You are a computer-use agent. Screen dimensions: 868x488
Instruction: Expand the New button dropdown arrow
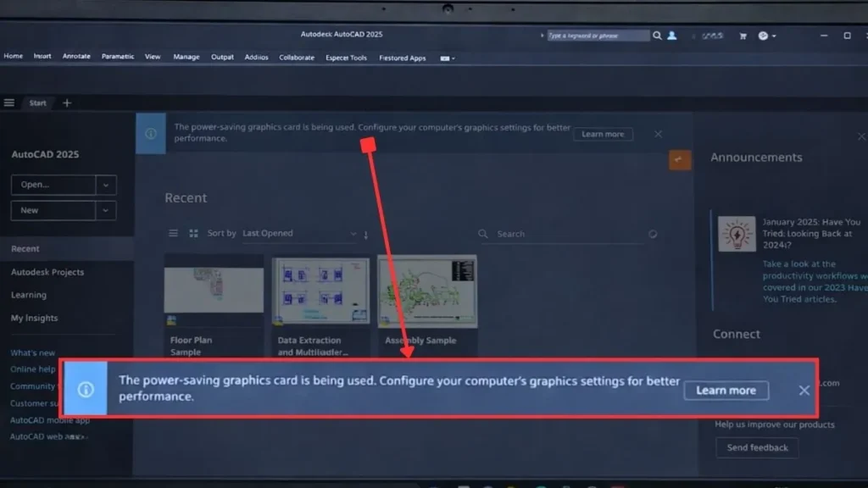(105, 210)
